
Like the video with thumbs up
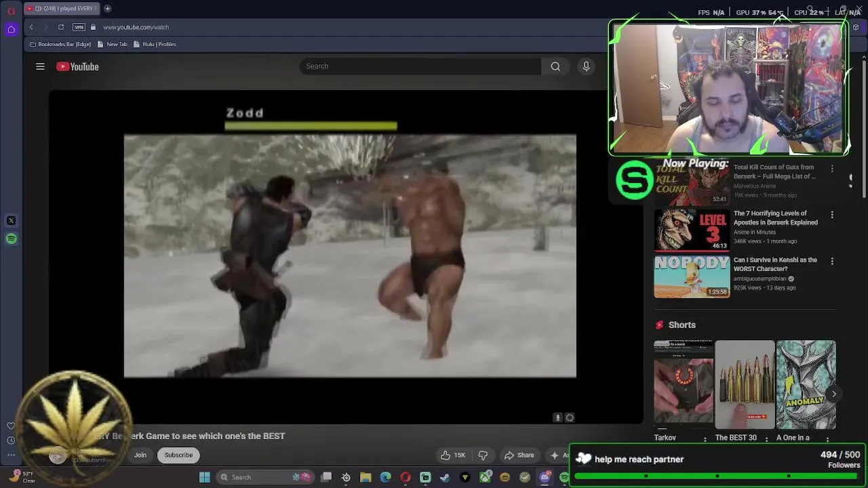pyautogui.click(x=453, y=455)
